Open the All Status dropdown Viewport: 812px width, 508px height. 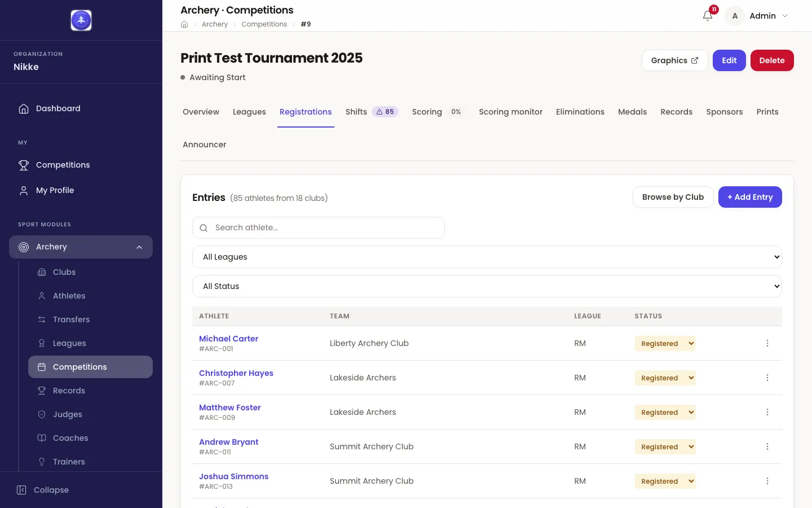(487, 286)
